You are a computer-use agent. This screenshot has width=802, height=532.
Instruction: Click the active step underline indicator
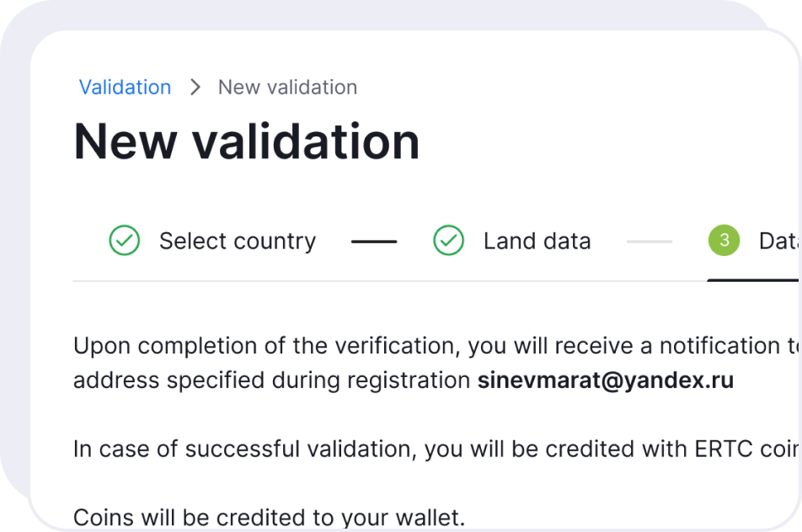coord(754,279)
